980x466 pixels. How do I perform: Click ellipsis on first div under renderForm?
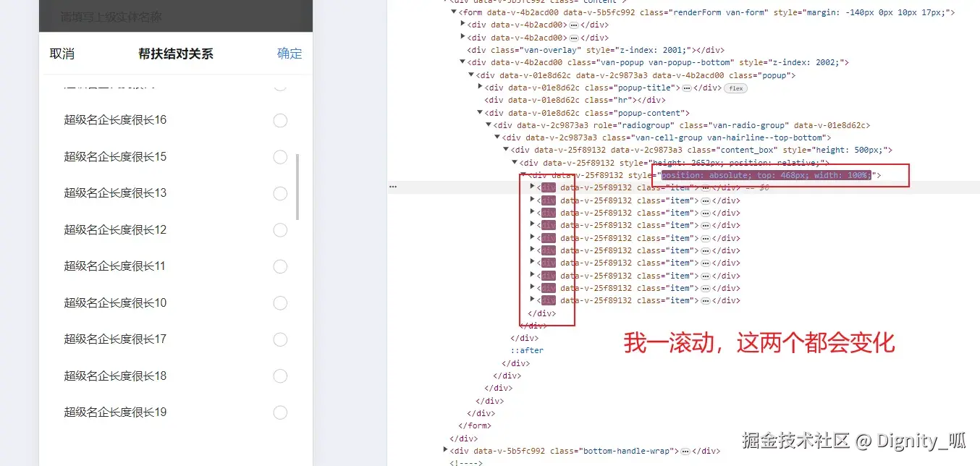[573, 25]
